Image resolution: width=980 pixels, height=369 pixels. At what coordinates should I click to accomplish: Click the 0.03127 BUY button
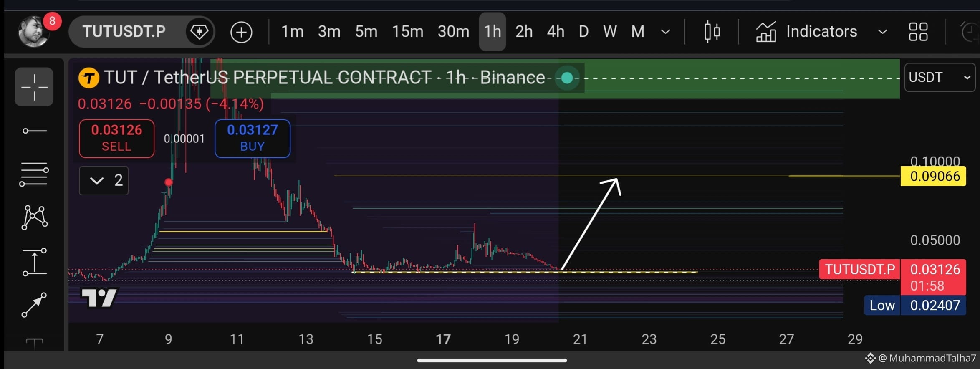253,139
